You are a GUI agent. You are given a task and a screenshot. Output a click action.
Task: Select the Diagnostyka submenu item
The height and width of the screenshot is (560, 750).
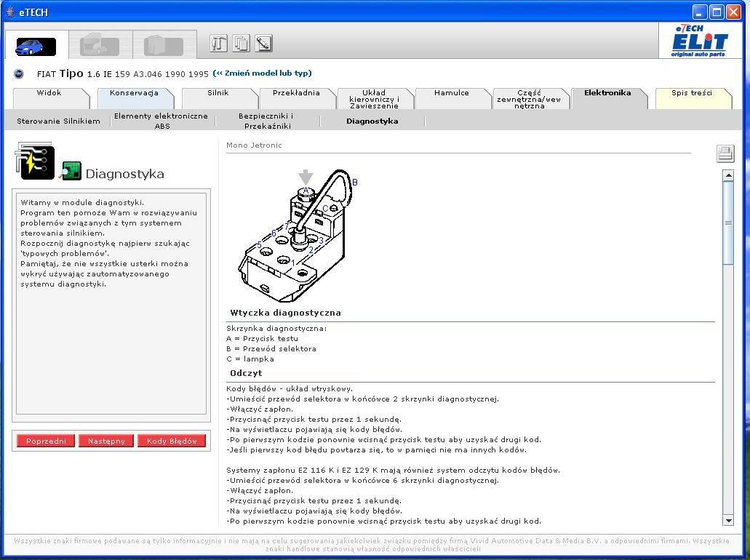372,121
